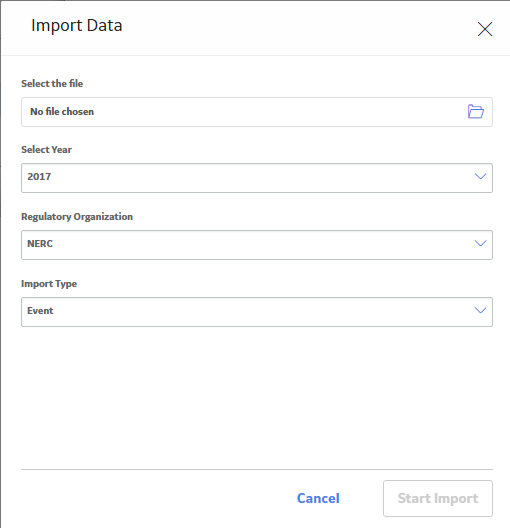This screenshot has height=528, width=510.
Task: Click the empty dialog area below Import Type
Action: 257,397
